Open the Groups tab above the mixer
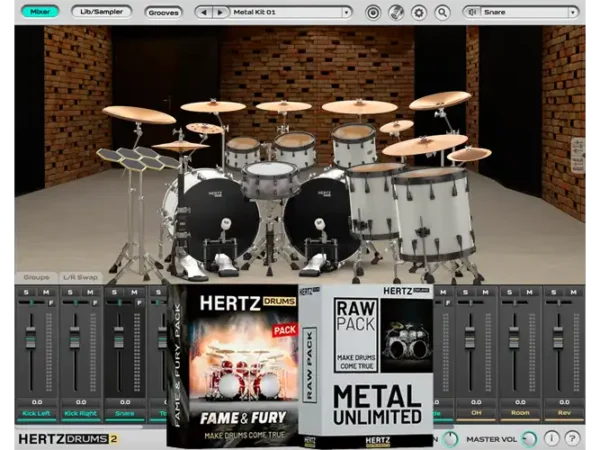Screen dimensions: 600x450 (x=36, y=277)
